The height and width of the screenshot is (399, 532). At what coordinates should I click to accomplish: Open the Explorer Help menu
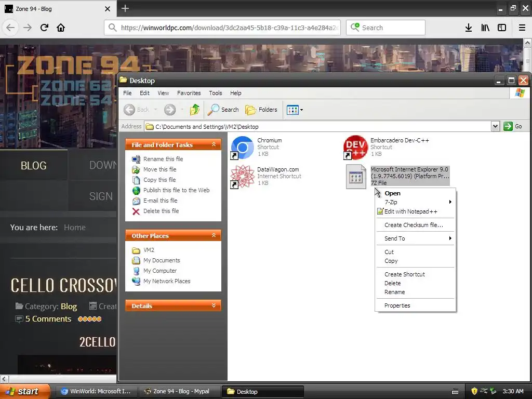click(x=235, y=93)
